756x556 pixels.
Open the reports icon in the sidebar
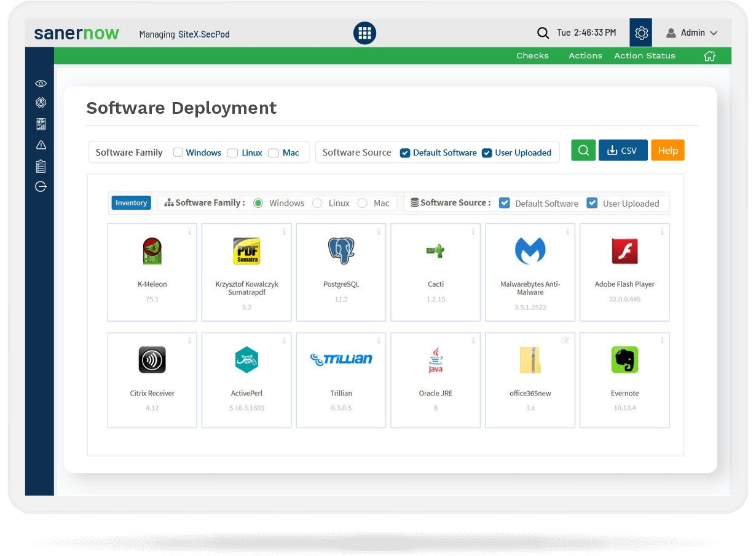(40, 124)
